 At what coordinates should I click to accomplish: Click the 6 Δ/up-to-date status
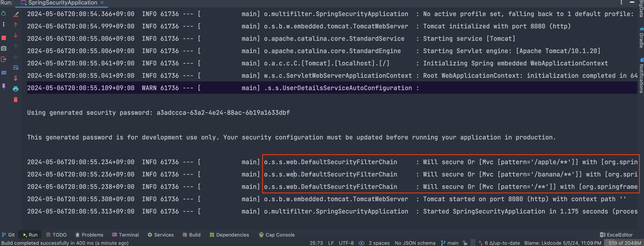point(499,243)
